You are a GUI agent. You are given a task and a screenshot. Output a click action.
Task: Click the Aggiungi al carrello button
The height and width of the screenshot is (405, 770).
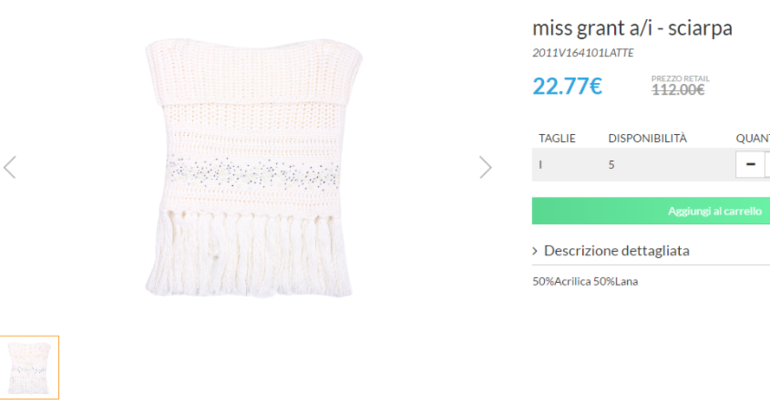[x=714, y=211]
